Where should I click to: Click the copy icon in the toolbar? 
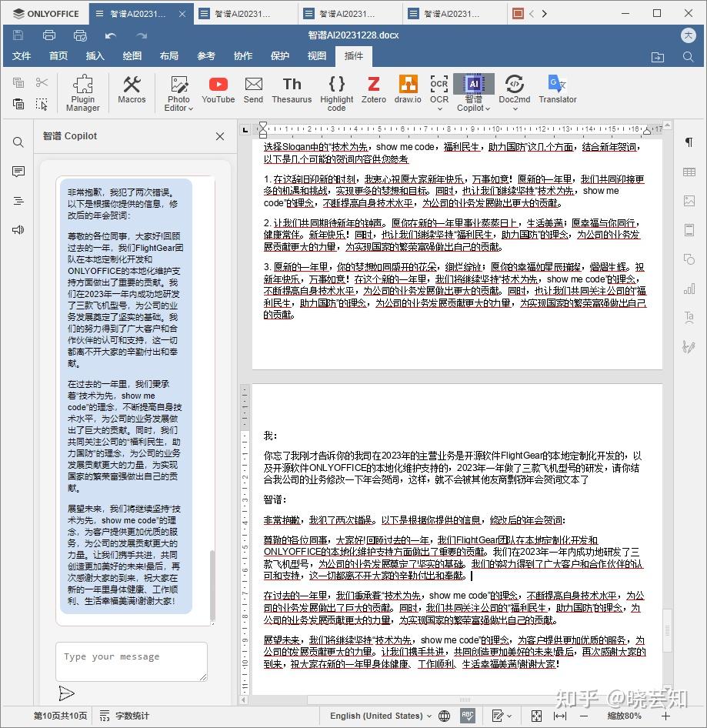(x=18, y=82)
